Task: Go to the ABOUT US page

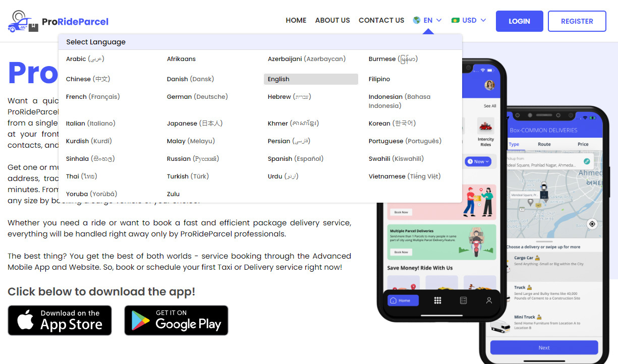Action: point(332,21)
